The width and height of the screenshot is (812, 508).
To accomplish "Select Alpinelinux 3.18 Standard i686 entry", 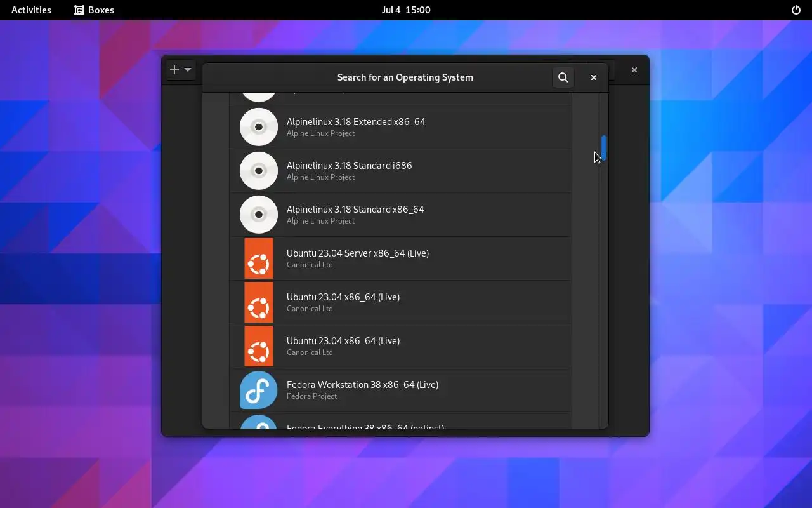I will click(401, 171).
